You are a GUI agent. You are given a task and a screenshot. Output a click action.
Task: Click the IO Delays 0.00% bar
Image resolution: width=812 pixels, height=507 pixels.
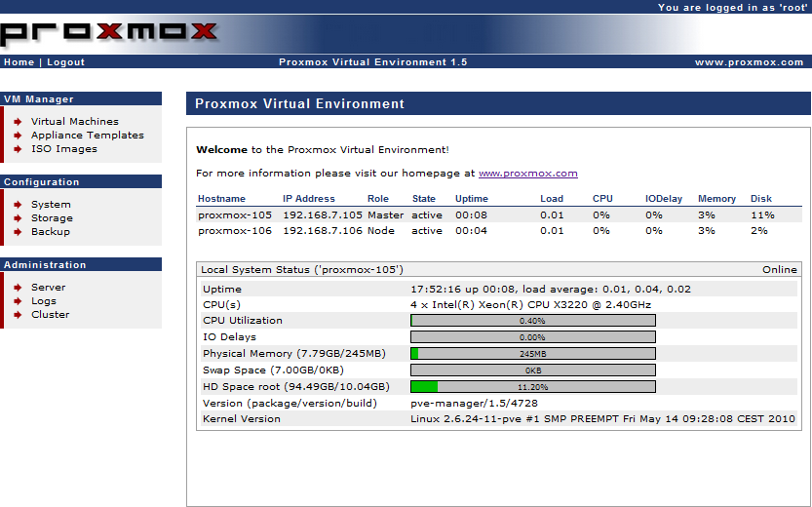click(533, 337)
